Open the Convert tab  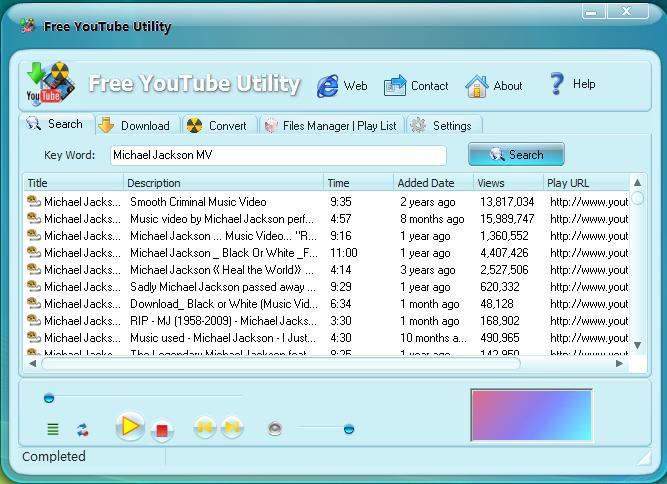point(219,126)
